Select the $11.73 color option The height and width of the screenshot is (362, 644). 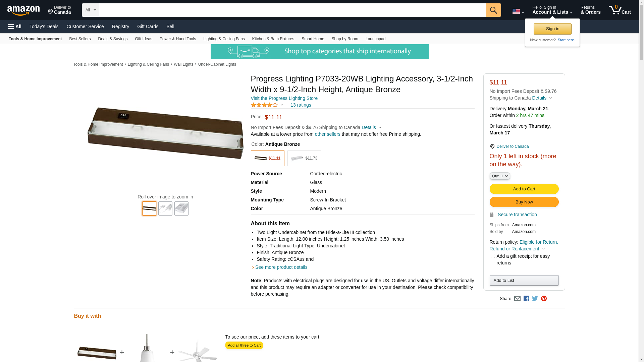click(x=304, y=158)
